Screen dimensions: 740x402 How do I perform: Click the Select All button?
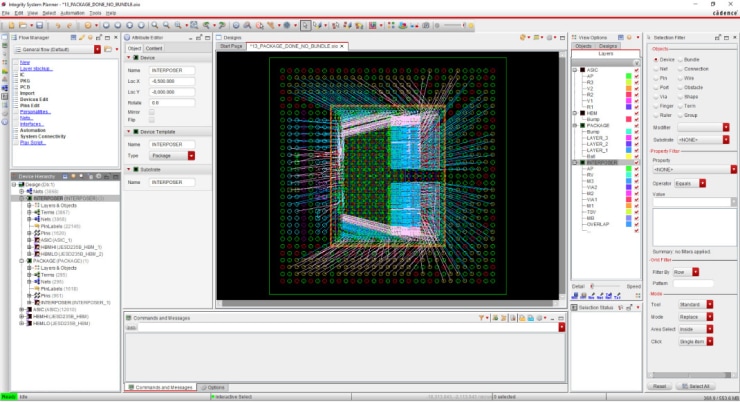tap(694, 386)
